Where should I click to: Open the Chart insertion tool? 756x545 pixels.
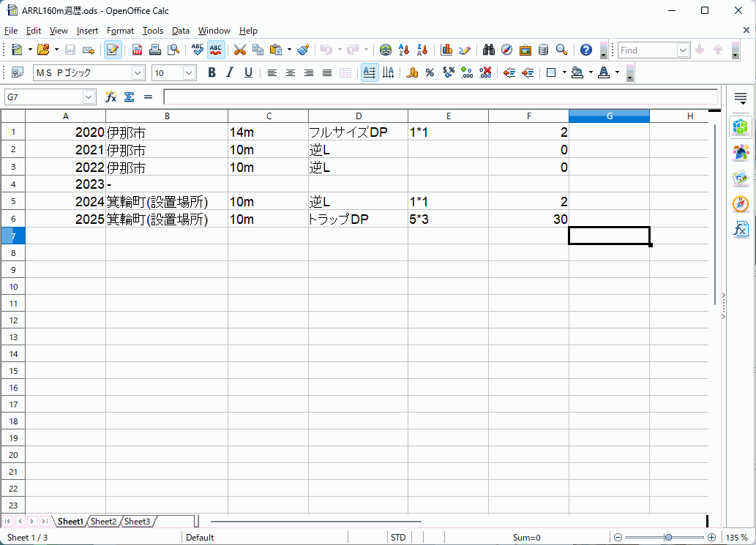tap(446, 50)
